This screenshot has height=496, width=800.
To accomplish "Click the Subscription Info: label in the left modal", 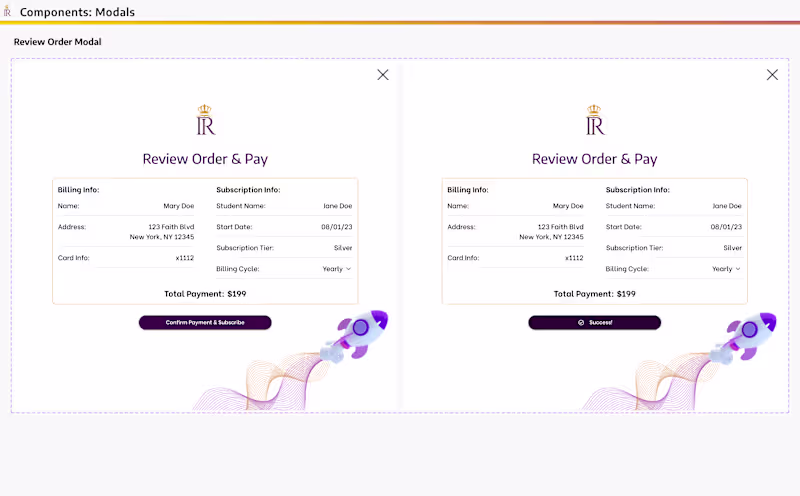I will (248, 190).
